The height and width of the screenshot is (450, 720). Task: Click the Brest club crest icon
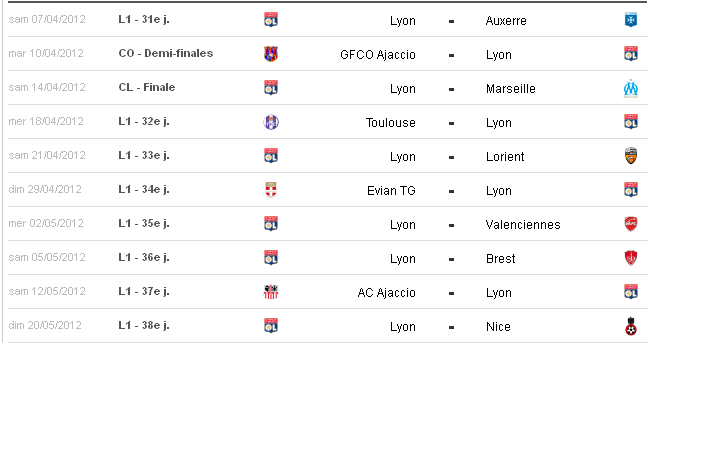point(631,258)
